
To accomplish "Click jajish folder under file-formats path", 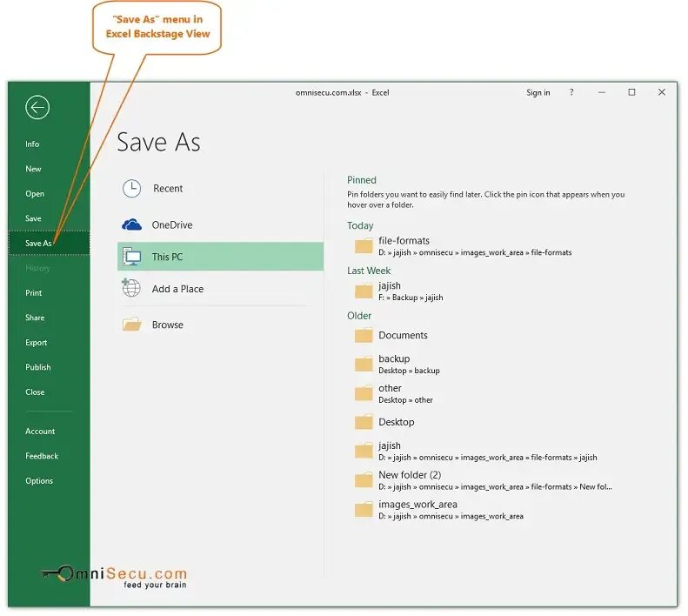I will click(x=390, y=445).
